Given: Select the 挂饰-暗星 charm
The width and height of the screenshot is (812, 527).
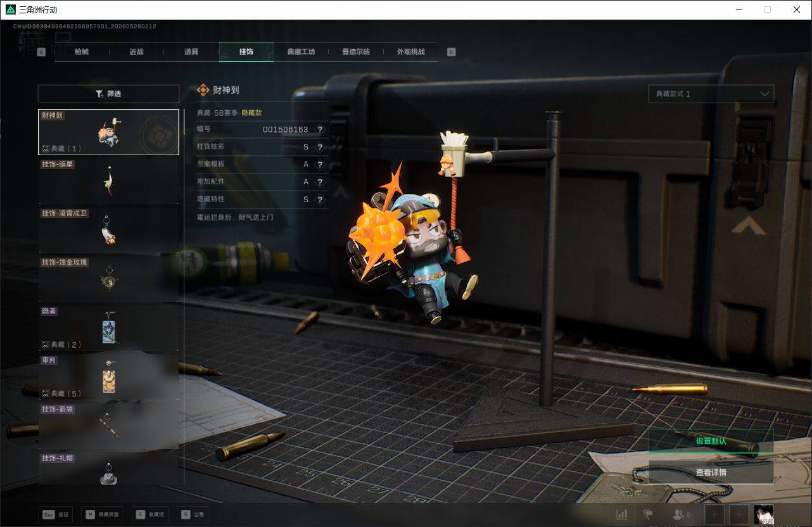Looking at the screenshot, I should (x=108, y=181).
